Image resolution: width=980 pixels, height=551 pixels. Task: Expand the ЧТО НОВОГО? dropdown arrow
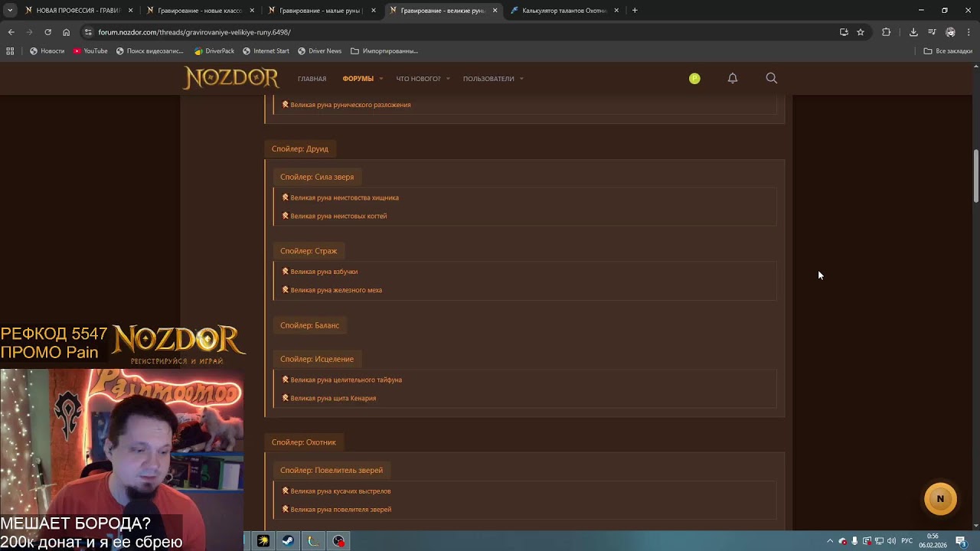click(x=447, y=79)
